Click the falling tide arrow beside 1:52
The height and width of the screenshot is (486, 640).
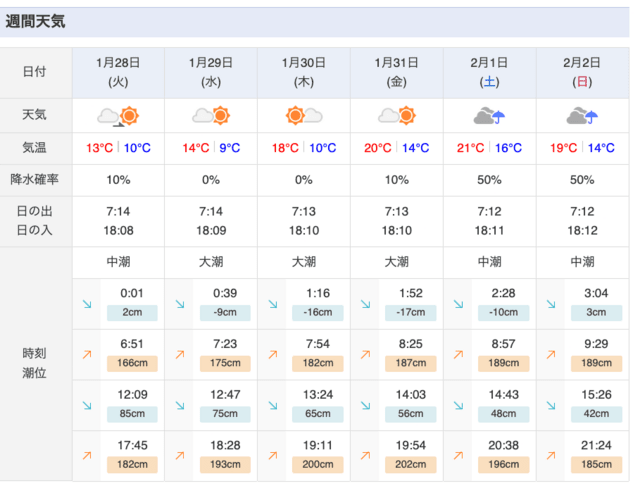point(366,304)
